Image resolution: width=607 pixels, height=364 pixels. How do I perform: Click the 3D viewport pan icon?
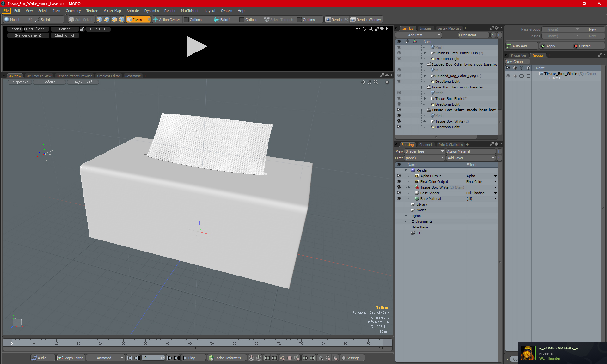363,82
